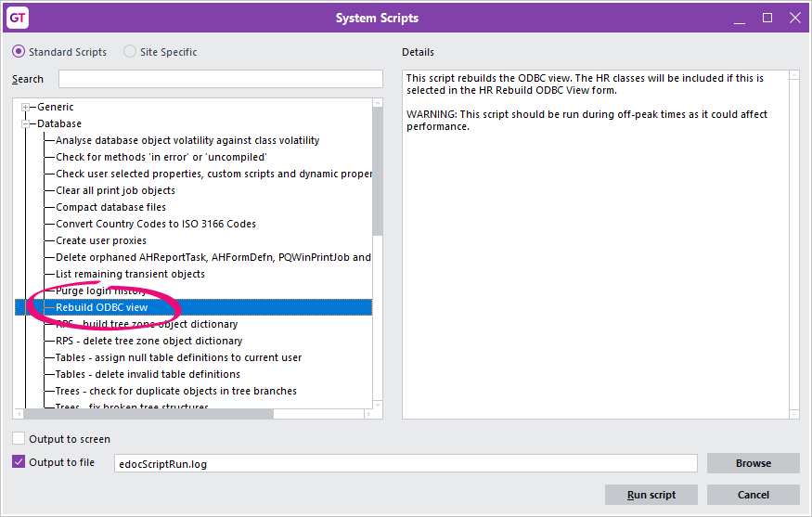Select Clear all print job objects
The width and height of the screenshot is (812, 517).
click(x=115, y=190)
